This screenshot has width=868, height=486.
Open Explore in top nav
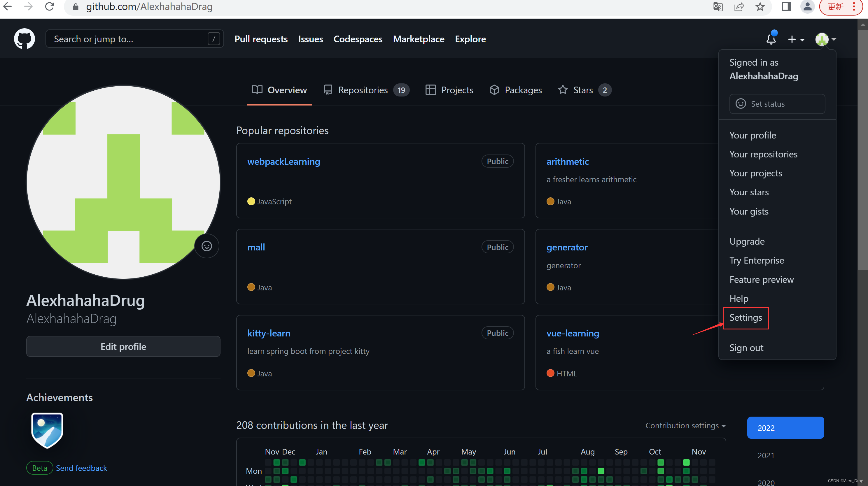[x=470, y=39]
